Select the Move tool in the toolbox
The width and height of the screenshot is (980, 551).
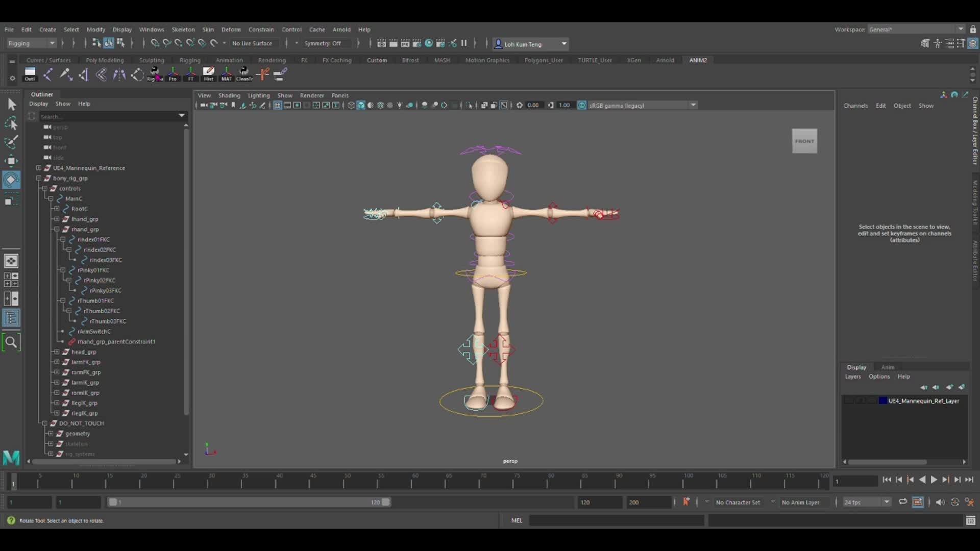pyautogui.click(x=11, y=160)
